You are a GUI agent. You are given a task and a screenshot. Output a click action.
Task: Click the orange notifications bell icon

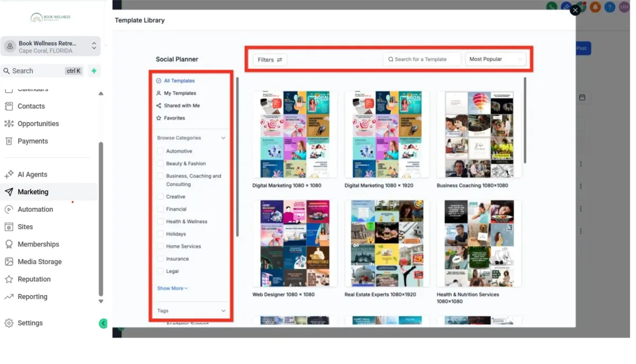(595, 7)
